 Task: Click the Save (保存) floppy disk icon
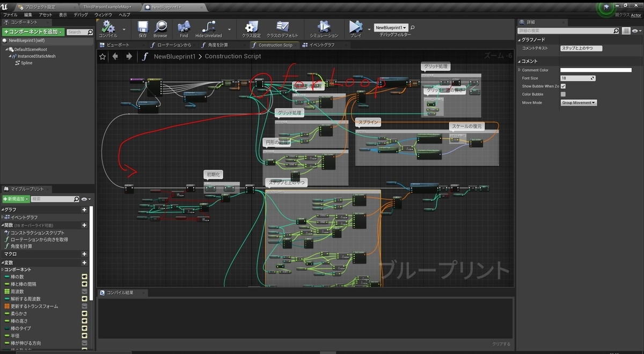(143, 27)
